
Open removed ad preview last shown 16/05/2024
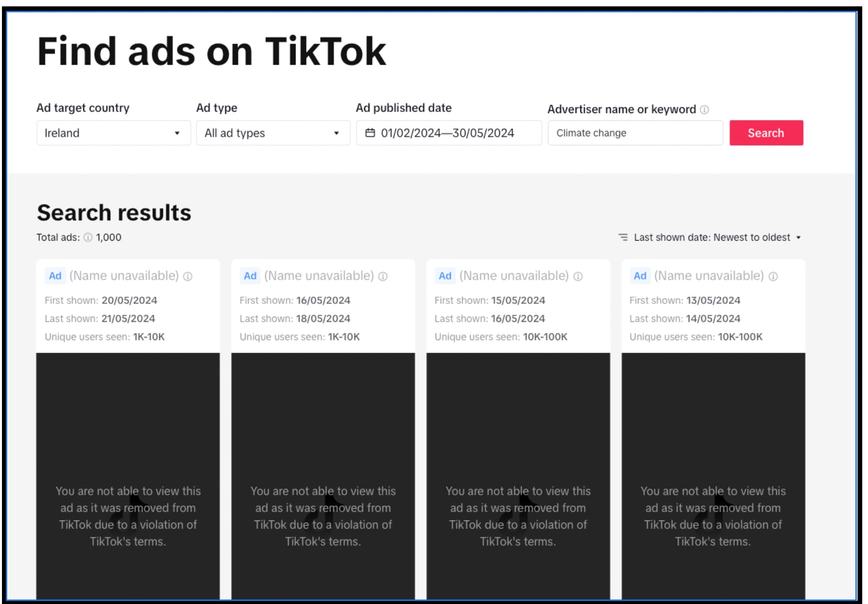[518, 476]
